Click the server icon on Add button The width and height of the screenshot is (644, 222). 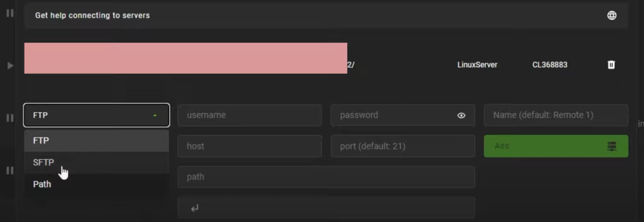[611, 146]
